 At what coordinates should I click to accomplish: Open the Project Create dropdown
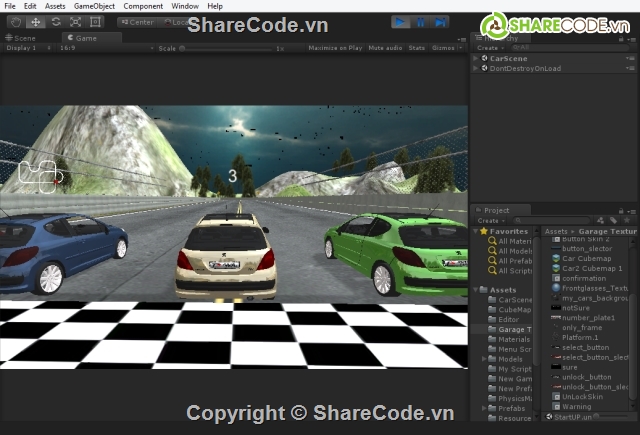pos(491,220)
